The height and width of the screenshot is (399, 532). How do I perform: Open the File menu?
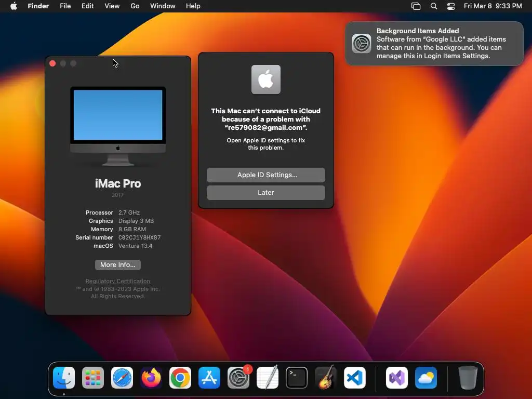pos(65,6)
